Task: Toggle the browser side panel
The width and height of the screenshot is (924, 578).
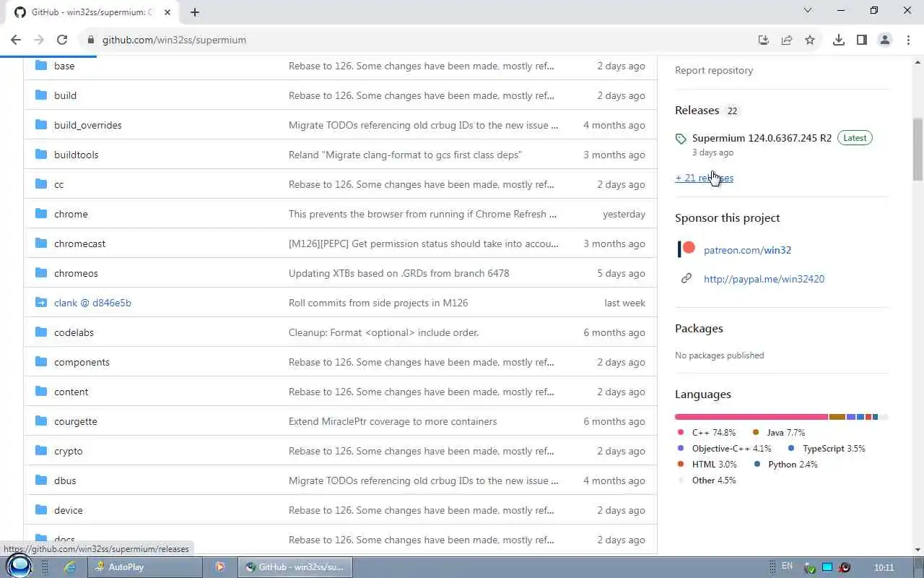Action: [x=862, y=40]
